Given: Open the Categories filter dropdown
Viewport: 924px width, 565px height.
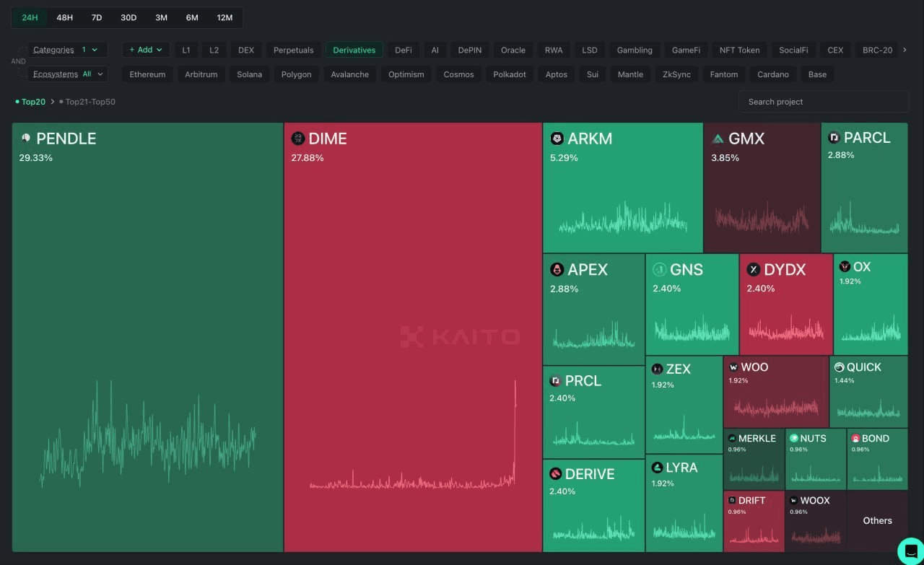Looking at the screenshot, I should [x=68, y=50].
